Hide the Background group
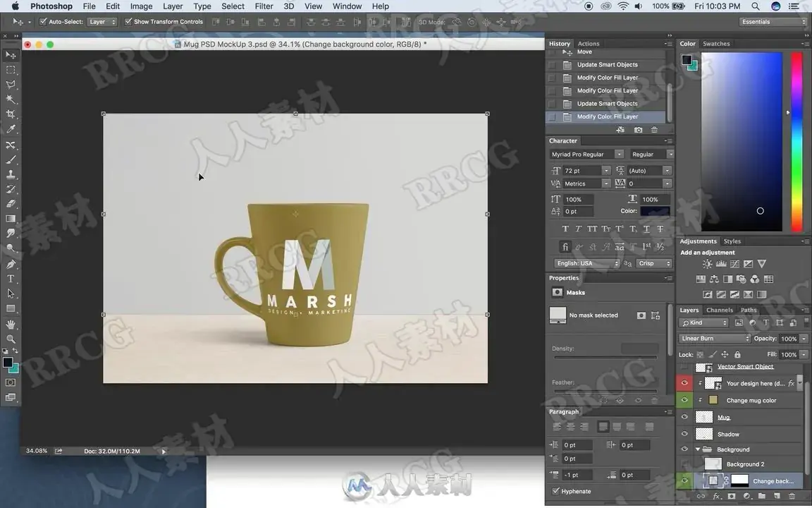812x508 pixels. coord(684,449)
